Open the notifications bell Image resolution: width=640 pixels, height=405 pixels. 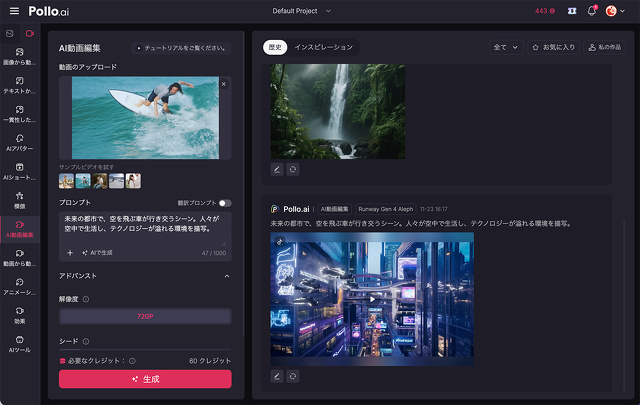(x=592, y=11)
